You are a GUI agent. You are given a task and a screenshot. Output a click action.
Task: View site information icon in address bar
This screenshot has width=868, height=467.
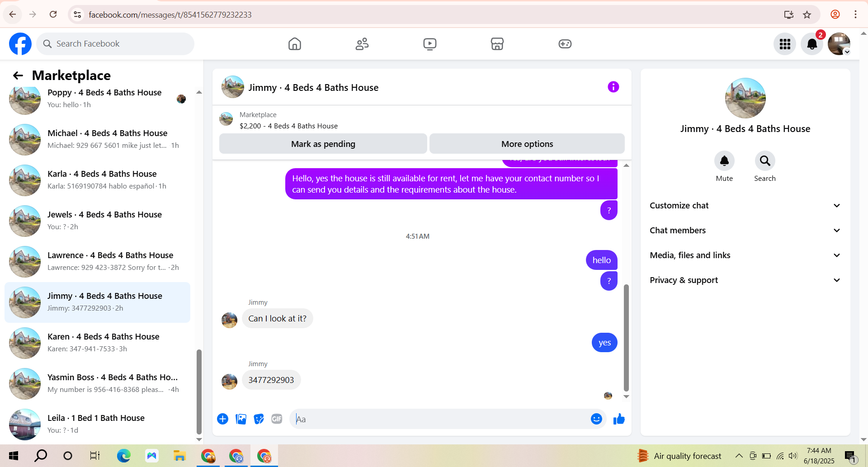(x=78, y=14)
